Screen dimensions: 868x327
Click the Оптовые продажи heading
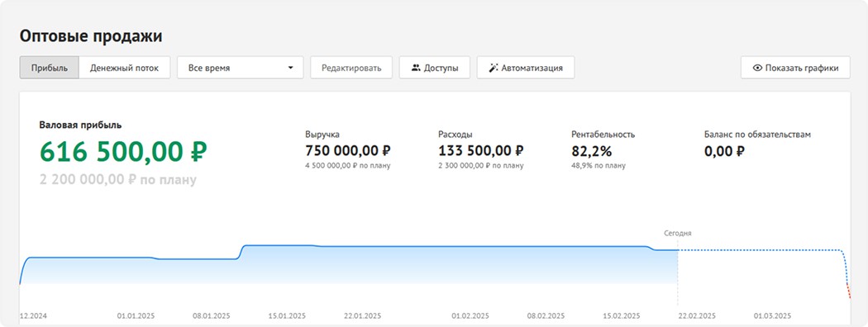(x=91, y=36)
